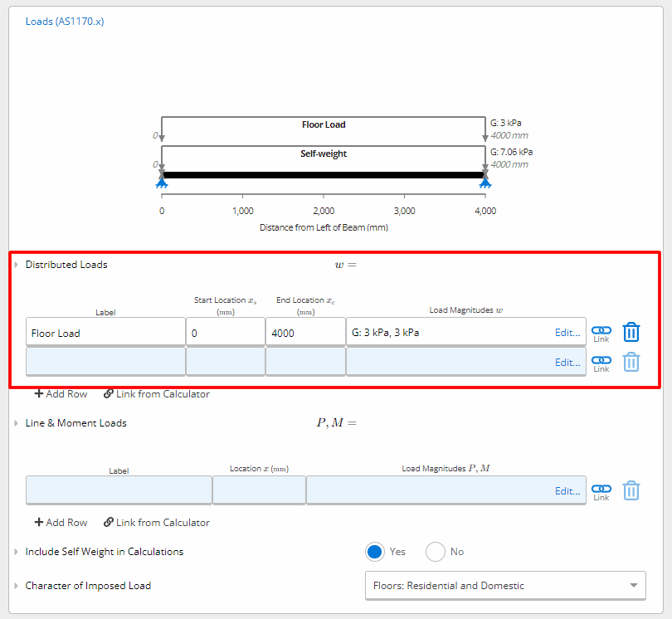The width and height of the screenshot is (672, 619).
Task: Delete the Floor Load row with trash icon
Action: point(631,332)
